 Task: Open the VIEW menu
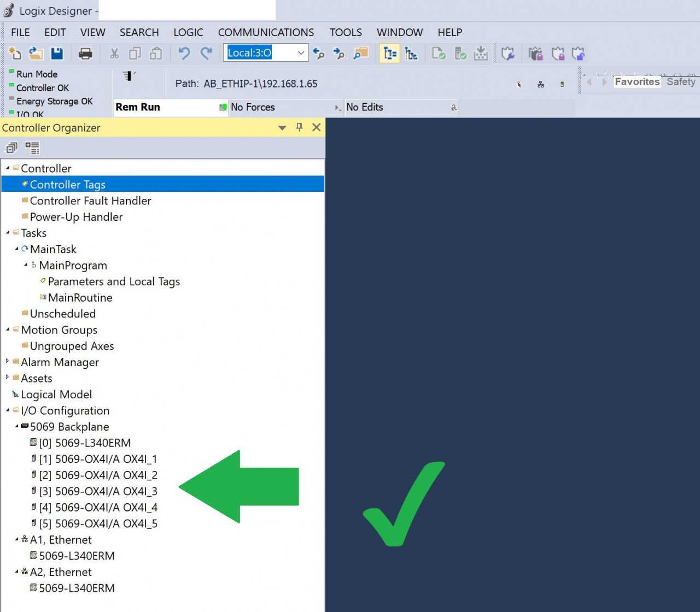[93, 32]
